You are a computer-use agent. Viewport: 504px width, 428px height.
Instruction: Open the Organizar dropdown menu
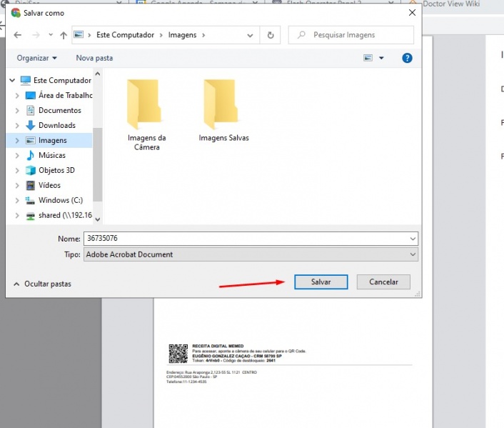tap(37, 58)
